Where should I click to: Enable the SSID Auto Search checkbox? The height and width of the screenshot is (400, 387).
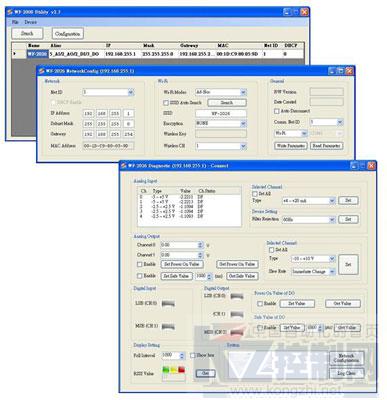click(x=166, y=103)
